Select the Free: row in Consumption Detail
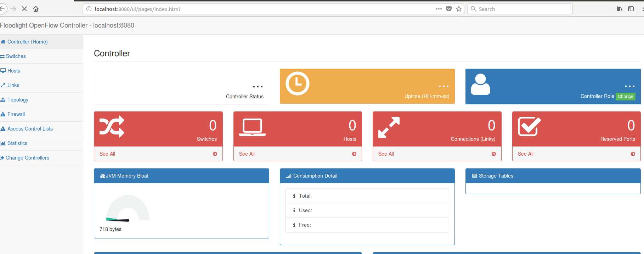This screenshot has width=644, height=254. pos(367,225)
